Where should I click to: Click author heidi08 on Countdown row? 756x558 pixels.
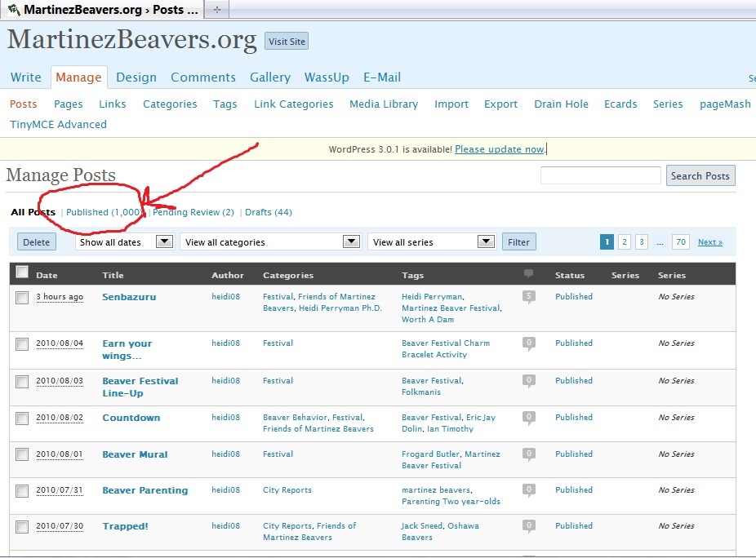[225, 418]
